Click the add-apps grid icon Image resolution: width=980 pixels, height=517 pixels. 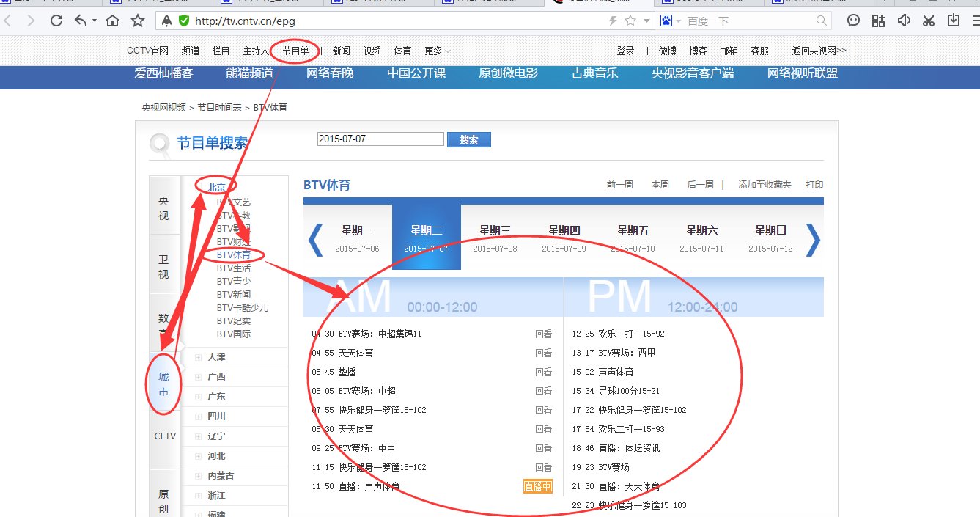tap(877, 21)
